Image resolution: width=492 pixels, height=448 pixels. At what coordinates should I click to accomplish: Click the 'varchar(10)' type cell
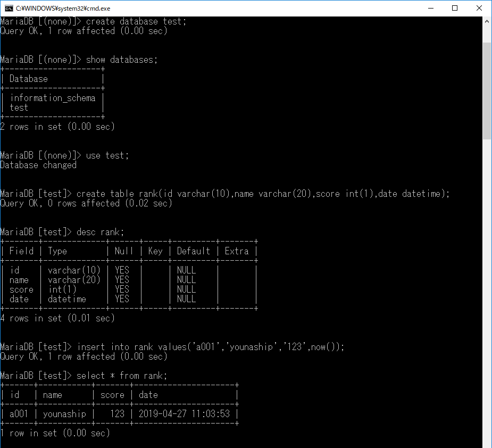(x=74, y=270)
